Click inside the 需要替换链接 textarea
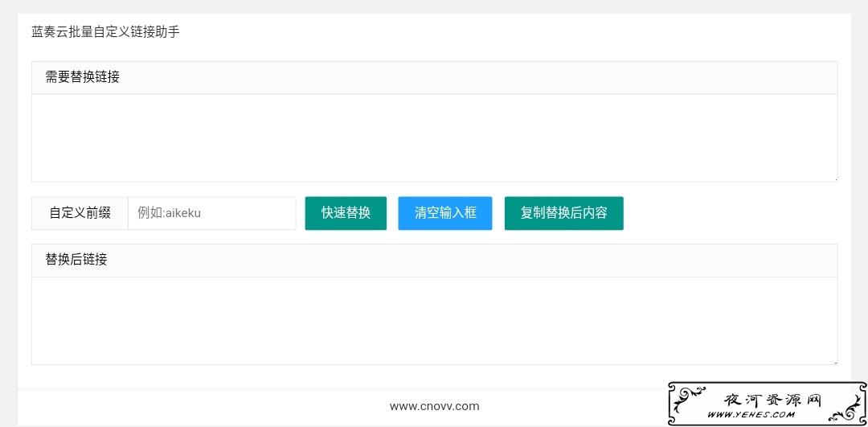 tap(435, 138)
